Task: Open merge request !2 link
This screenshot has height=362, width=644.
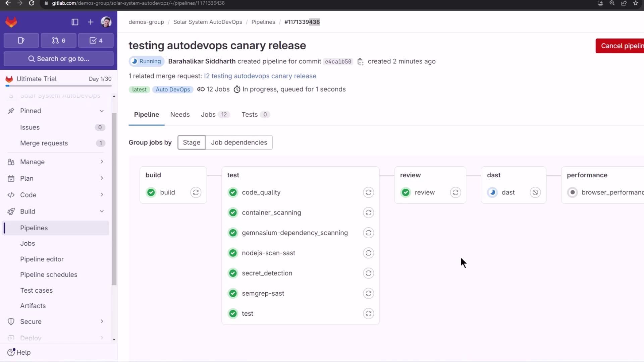Action: point(260,76)
